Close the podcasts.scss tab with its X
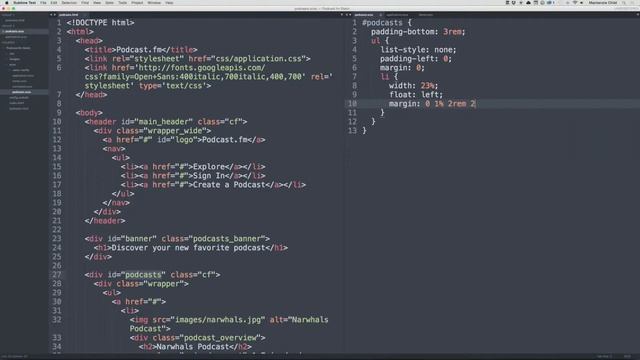Screen dimensions: 640x360 click(380, 15)
